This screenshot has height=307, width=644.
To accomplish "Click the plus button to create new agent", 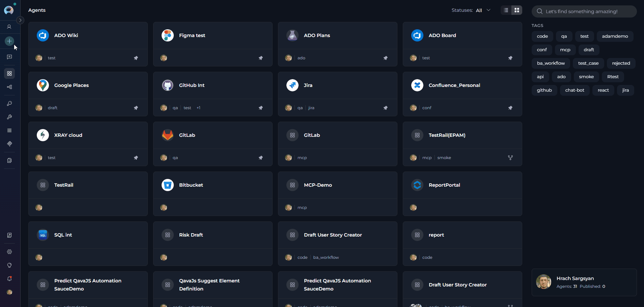I will pyautogui.click(x=9, y=41).
